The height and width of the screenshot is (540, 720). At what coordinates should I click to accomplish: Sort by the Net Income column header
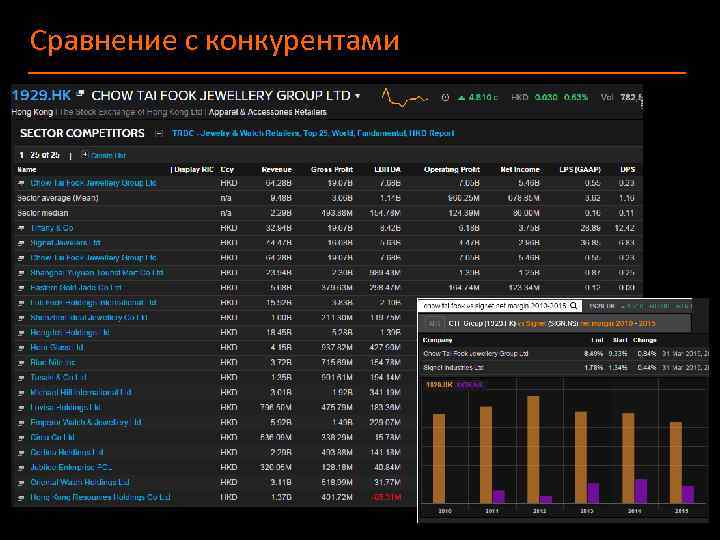(x=520, y=170)
